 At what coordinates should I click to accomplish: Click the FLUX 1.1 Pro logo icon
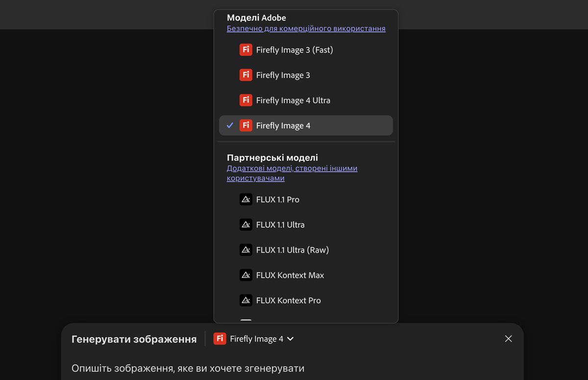click(245, 200)
